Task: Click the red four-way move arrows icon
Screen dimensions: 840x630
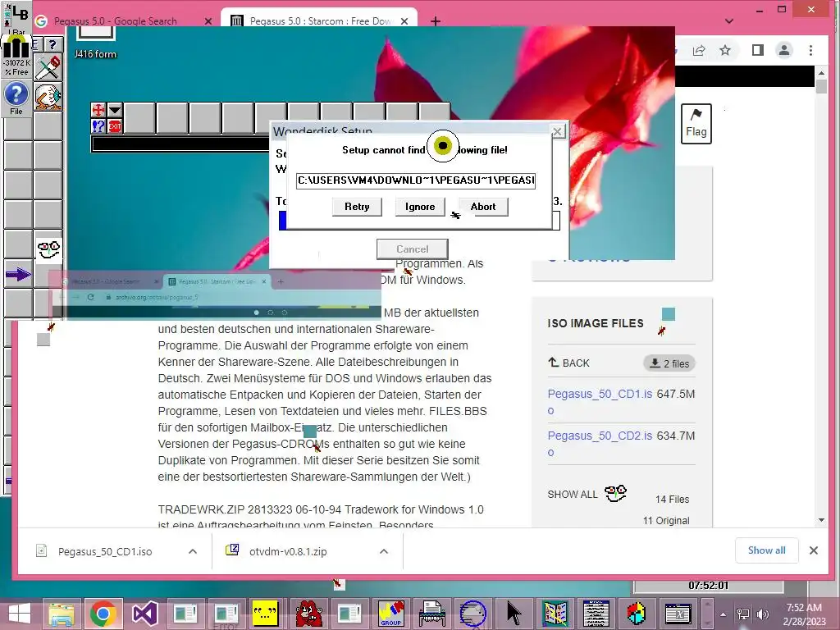Action: click(98, 111)
